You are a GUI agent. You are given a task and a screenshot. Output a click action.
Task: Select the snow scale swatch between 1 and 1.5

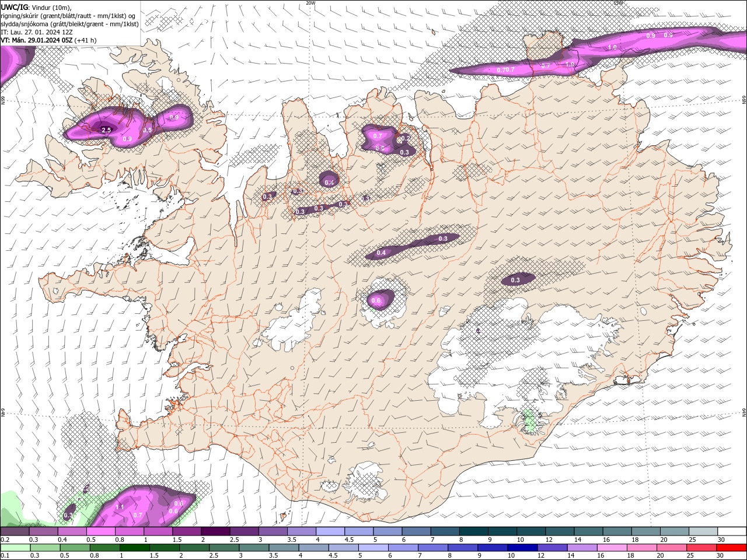pos(158,531)
